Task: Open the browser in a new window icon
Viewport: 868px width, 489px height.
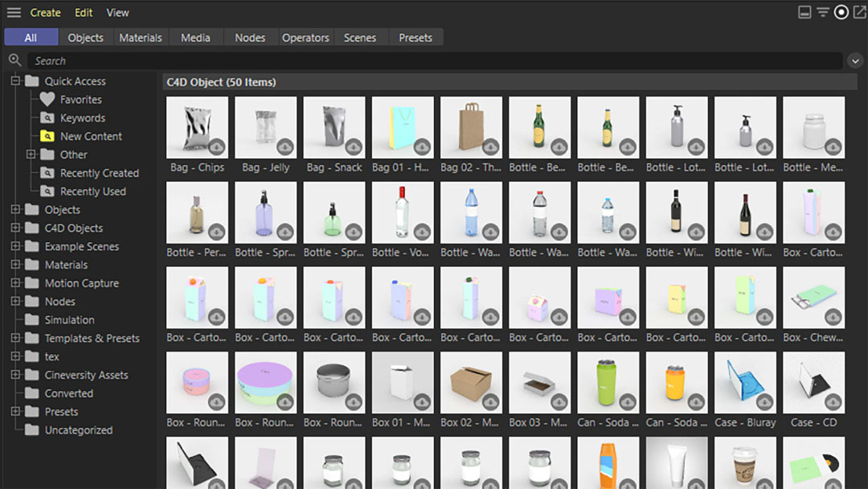Action: pos(860,12)
